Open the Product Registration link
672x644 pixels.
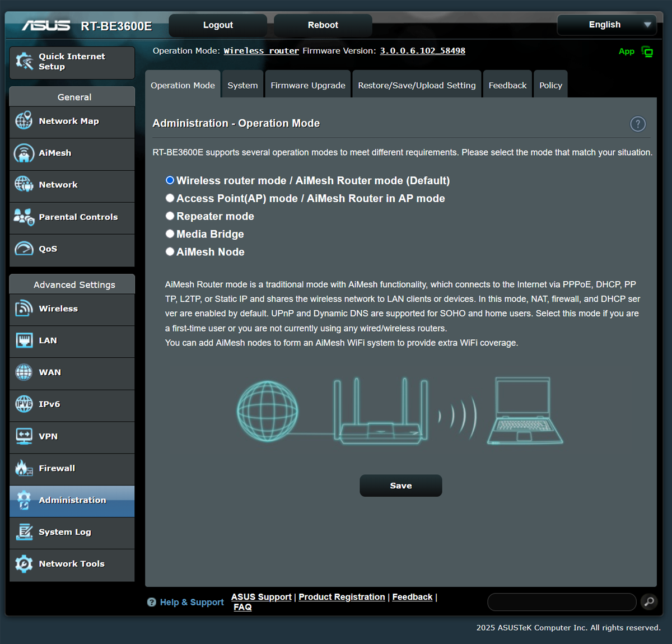pyautogui.click(x=342, y=597)
